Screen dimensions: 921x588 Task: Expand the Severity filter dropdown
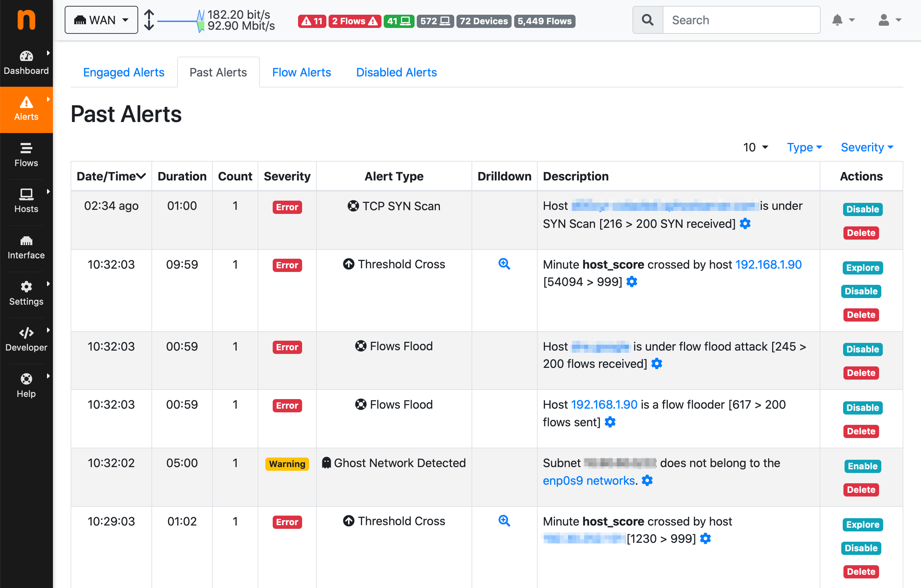[x=867, y=147]
